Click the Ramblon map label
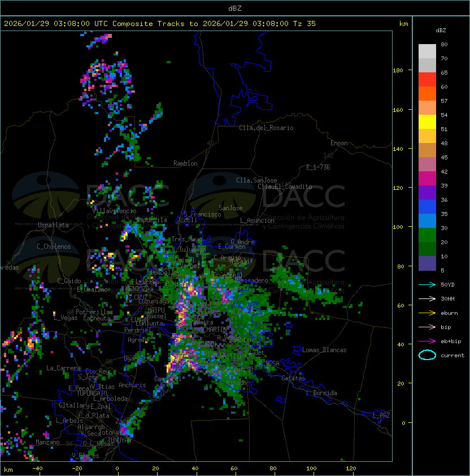470x476 pixels. point(185,163)
